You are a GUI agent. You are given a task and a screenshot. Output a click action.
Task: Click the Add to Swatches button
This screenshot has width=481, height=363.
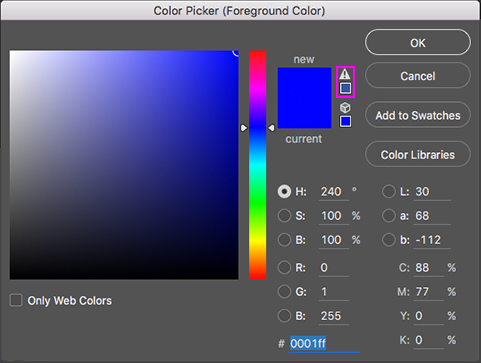pos(418,115)
